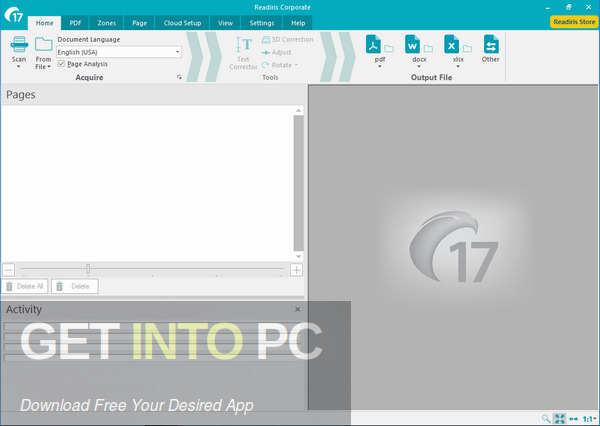The image size is (600, 426).
Task: Click the Pages panel vertical scrollbar
Action: tap(298, 183)
